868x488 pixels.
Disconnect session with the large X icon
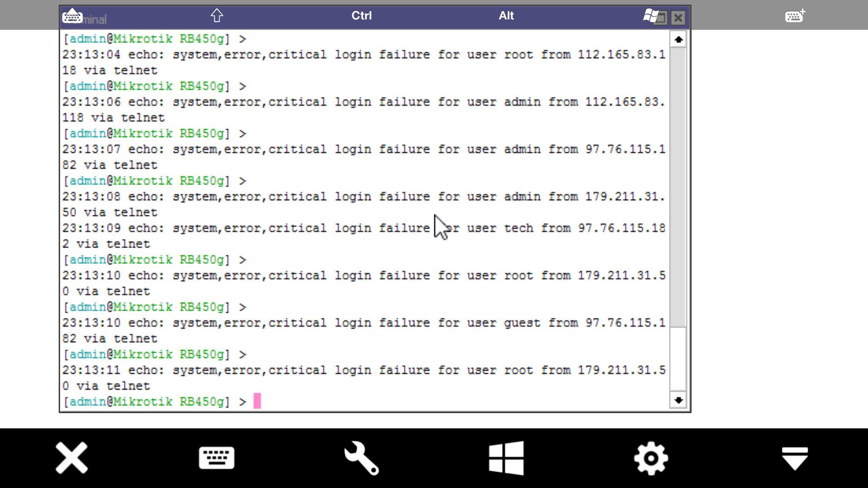[72, 458]
